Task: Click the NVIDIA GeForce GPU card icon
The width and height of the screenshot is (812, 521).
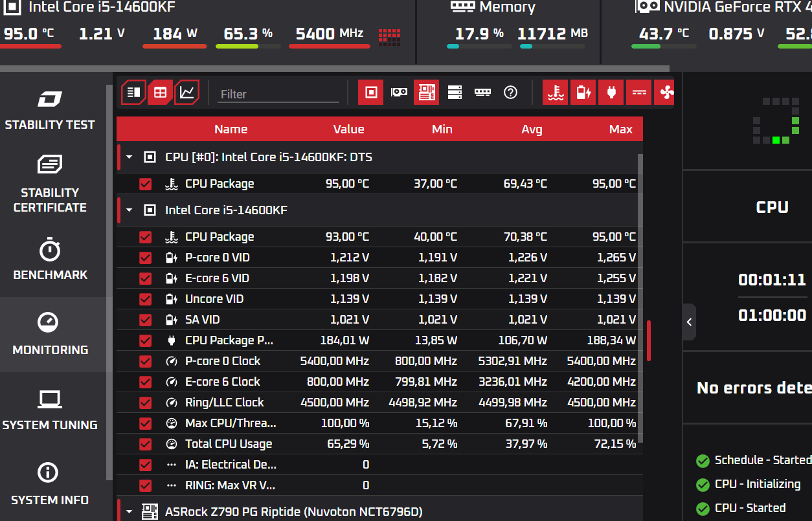Action: (x=647, y=7)
